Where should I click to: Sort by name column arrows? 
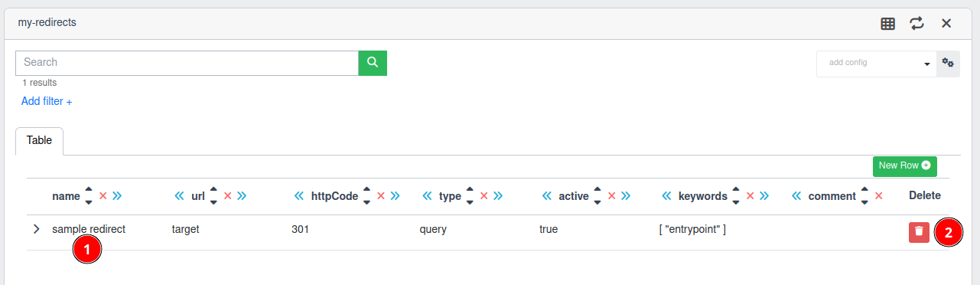89,196
